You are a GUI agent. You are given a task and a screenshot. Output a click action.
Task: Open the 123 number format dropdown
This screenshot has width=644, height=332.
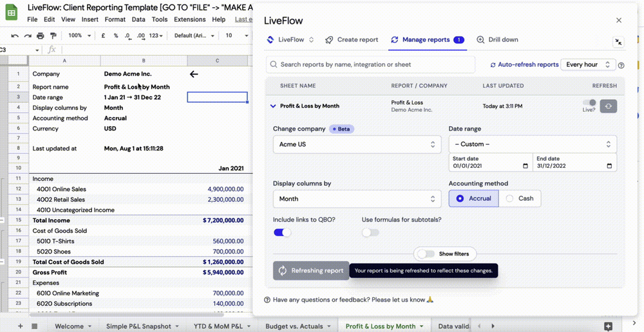tap(156, 35)
